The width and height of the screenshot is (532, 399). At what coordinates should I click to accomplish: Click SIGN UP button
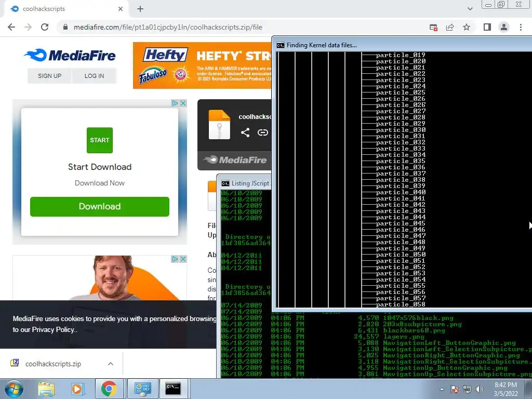(x=49, y=76)
